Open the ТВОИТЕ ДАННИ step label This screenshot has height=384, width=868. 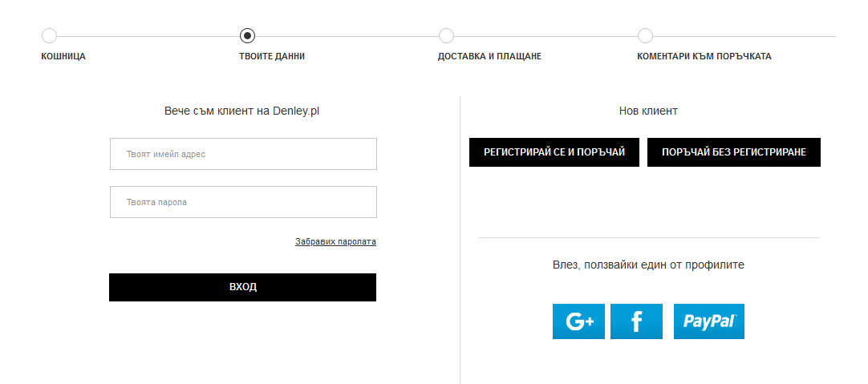[x=272, y=57]
